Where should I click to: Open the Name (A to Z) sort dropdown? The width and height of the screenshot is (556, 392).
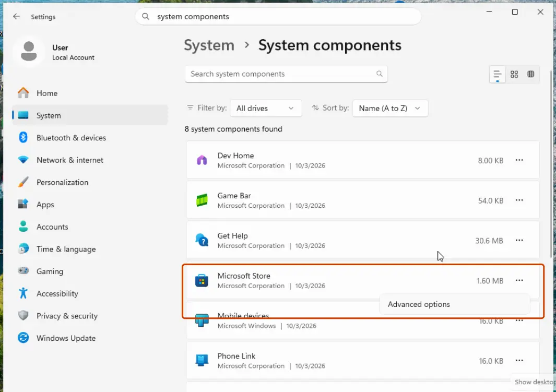(390, 108)
